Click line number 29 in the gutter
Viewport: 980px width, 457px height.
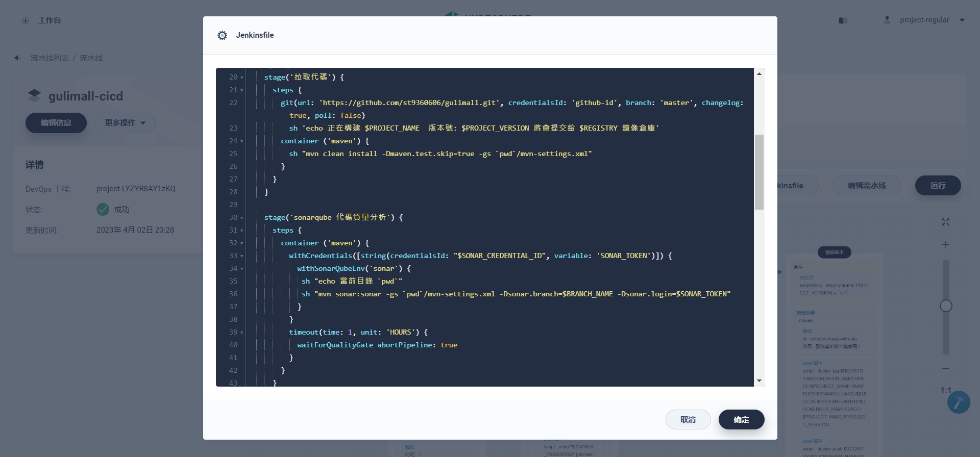[x=233, y=205]
